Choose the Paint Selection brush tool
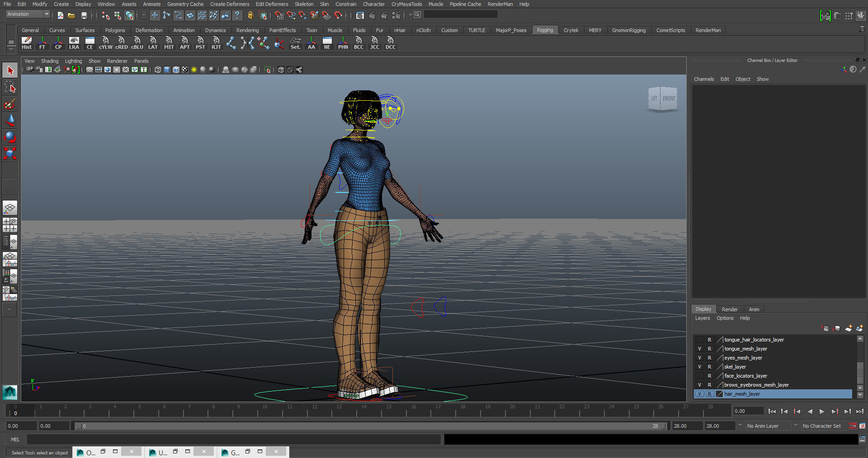The height and width of the screenshot is (458, 868). 10,104
